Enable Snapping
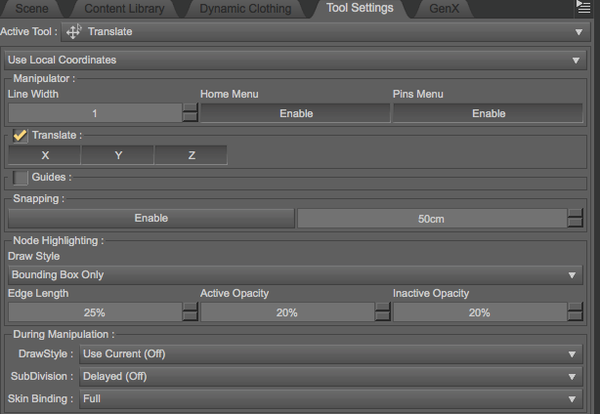This screenshot has height=414, width=600. (151, 218)
